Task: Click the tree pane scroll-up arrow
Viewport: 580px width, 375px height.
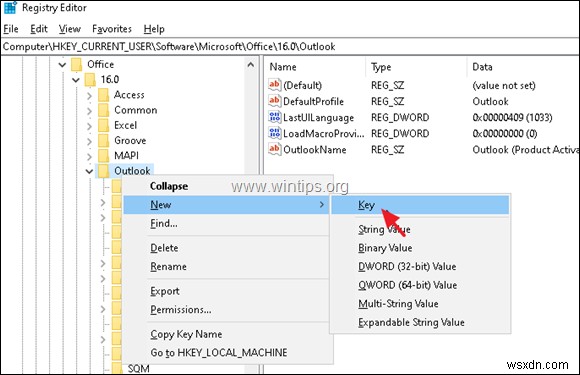Action: click(x=250, y=65)
